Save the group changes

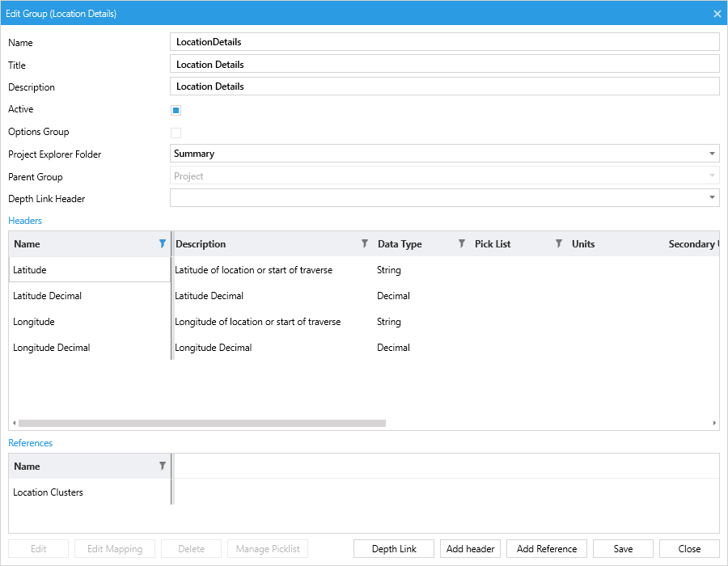tap(623, 549)
